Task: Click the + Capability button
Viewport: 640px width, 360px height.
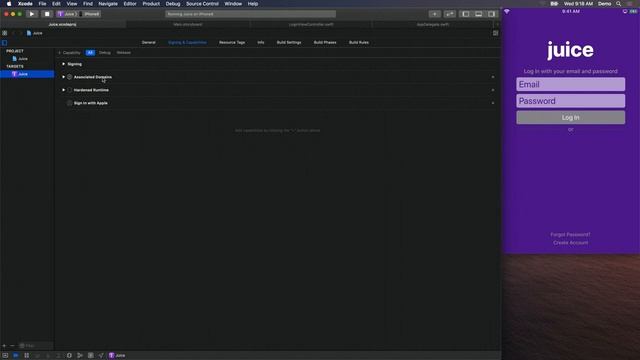Action: 69,53
